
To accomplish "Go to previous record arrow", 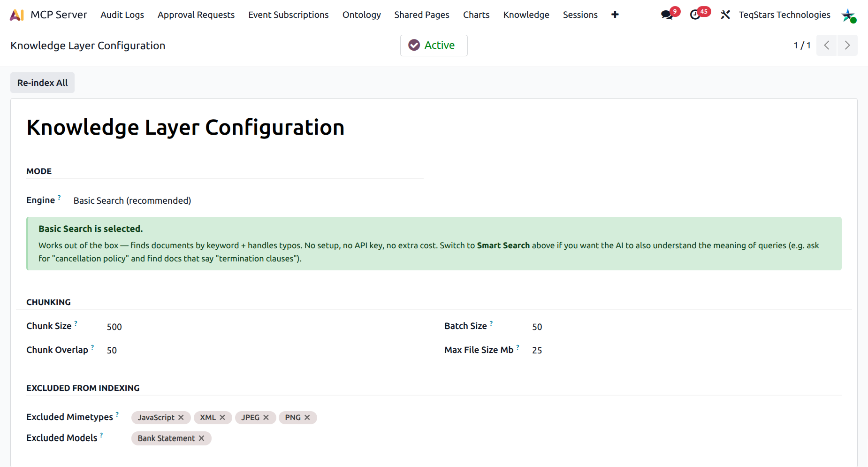I will coord(827,46).
